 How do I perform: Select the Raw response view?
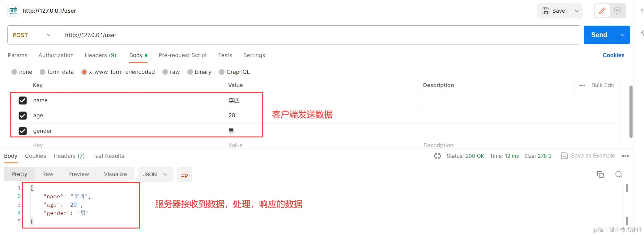tap(48, 174)
